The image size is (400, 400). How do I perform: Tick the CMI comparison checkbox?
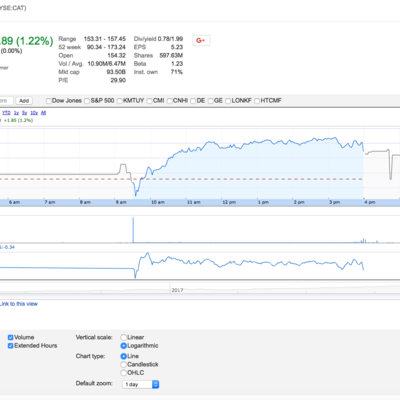click(150, 101)
